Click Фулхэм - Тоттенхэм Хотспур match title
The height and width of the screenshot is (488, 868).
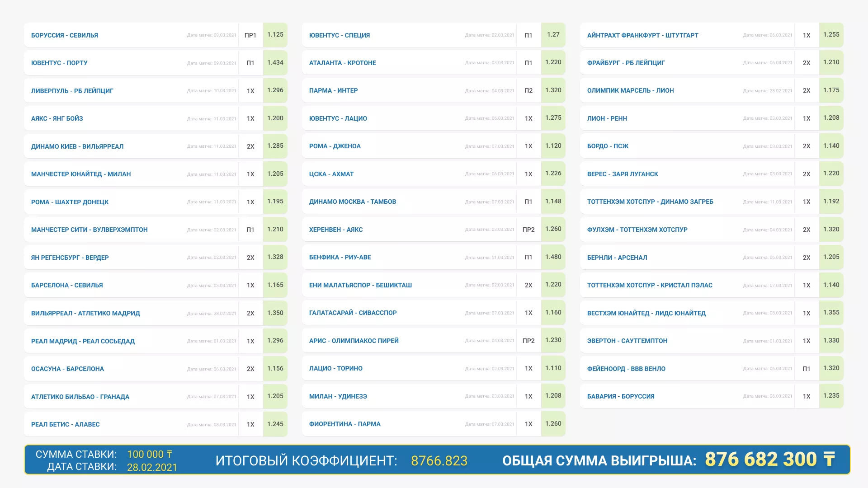click(x=637, y=230)
